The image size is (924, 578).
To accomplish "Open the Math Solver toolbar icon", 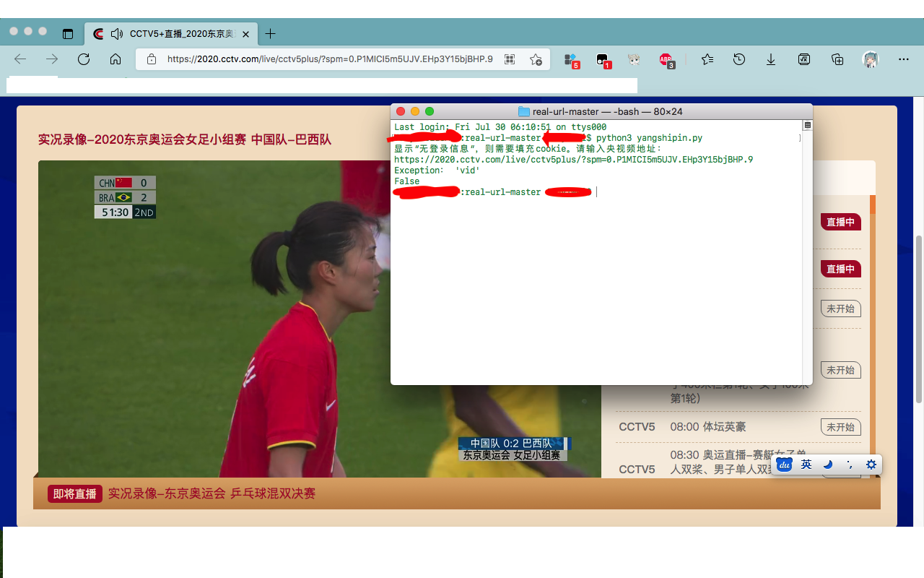I will click(x=803, y=59).
